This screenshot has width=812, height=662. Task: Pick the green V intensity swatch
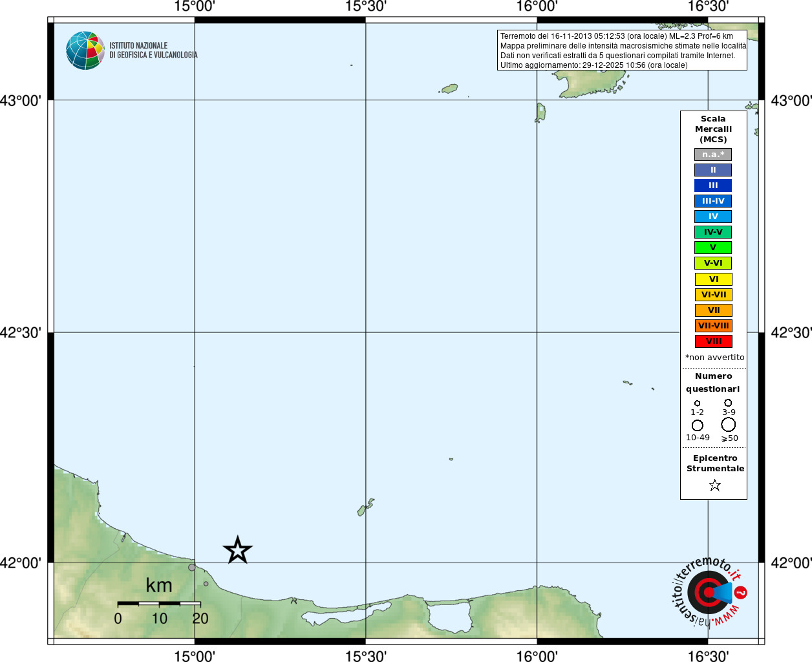coord(713,248)
